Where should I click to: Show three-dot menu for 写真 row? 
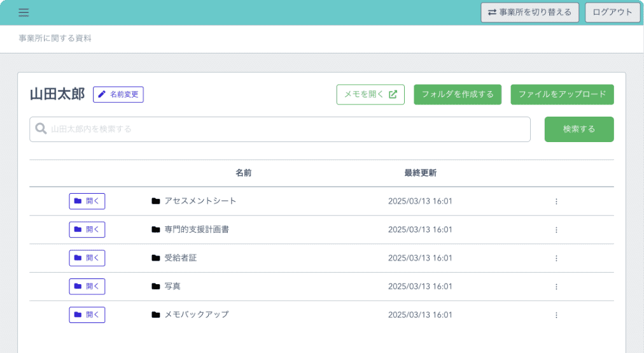556,287
